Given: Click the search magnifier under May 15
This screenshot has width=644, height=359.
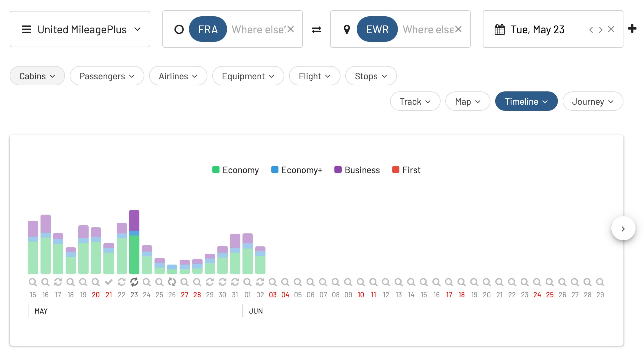Looking at the screenshot, I should (x=33, y=282).
